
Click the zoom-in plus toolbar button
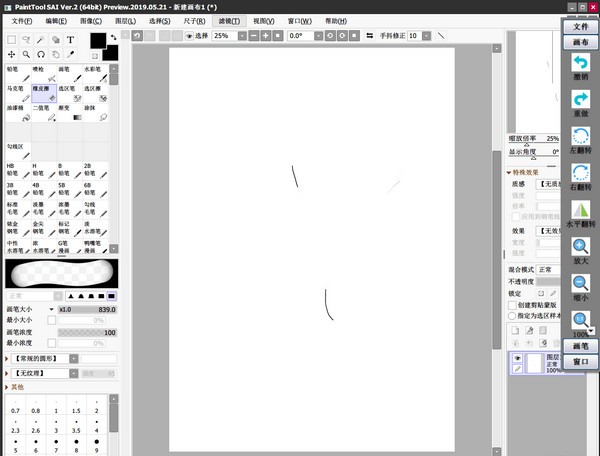(266, 36)
